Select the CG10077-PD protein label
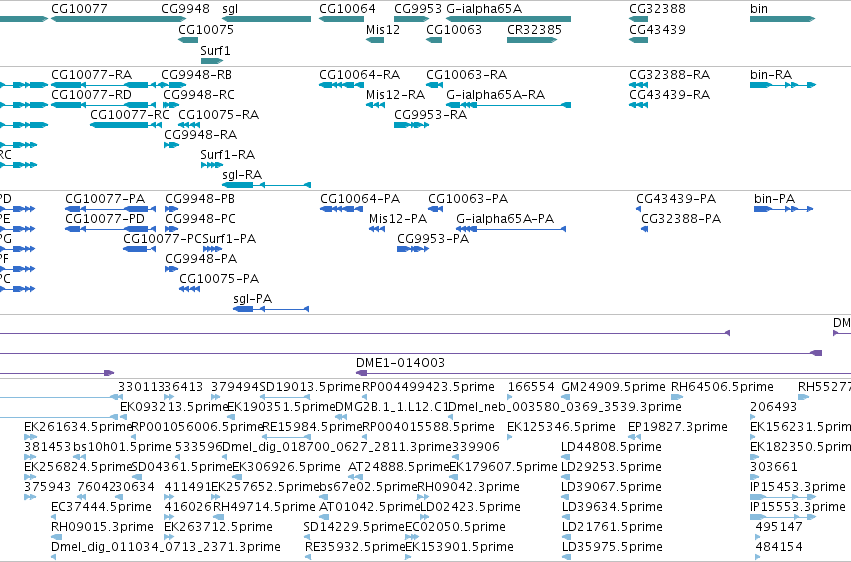 pos(105,219)
